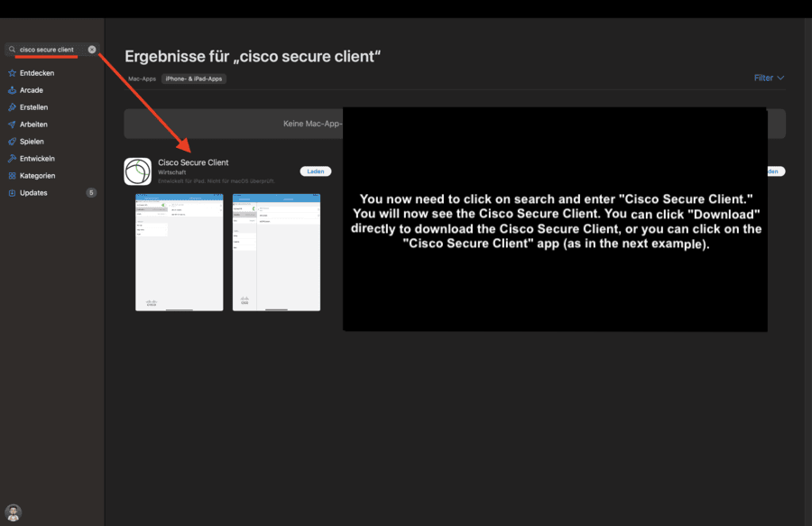Clear the search text with the X button

click(92, 50)
